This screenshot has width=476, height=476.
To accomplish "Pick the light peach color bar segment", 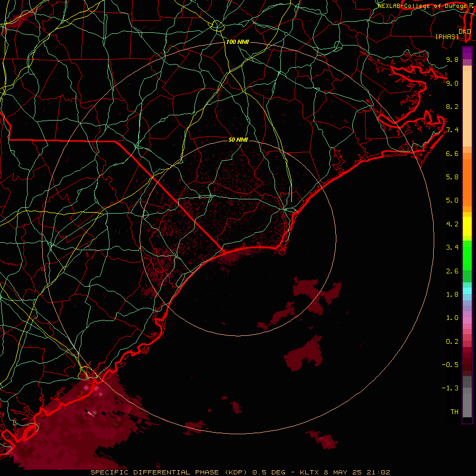I will click(467, 108).
